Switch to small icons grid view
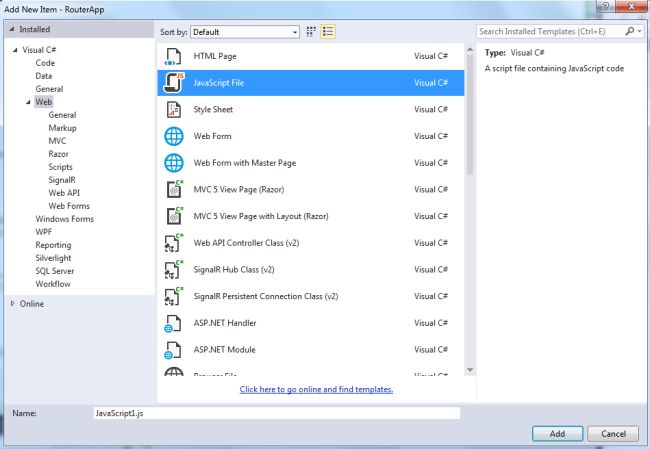 tap(311, 32)
